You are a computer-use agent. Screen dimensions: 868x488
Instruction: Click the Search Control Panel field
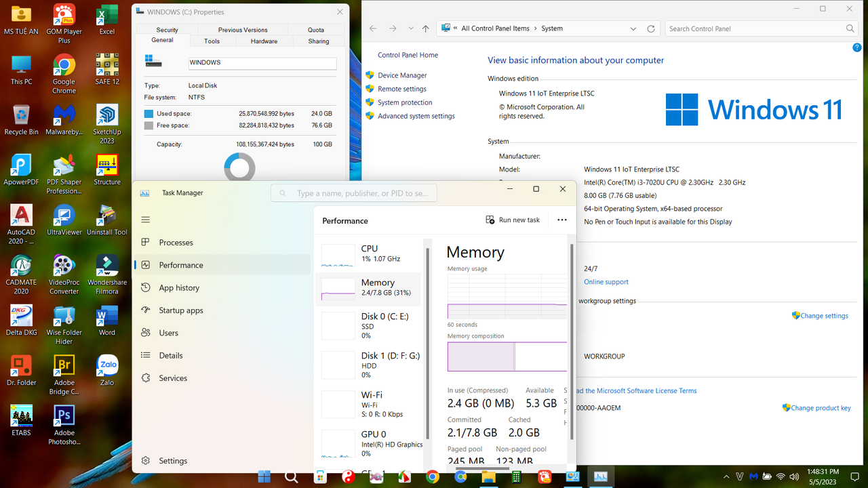pyautogui.click(x=762, y=28)
